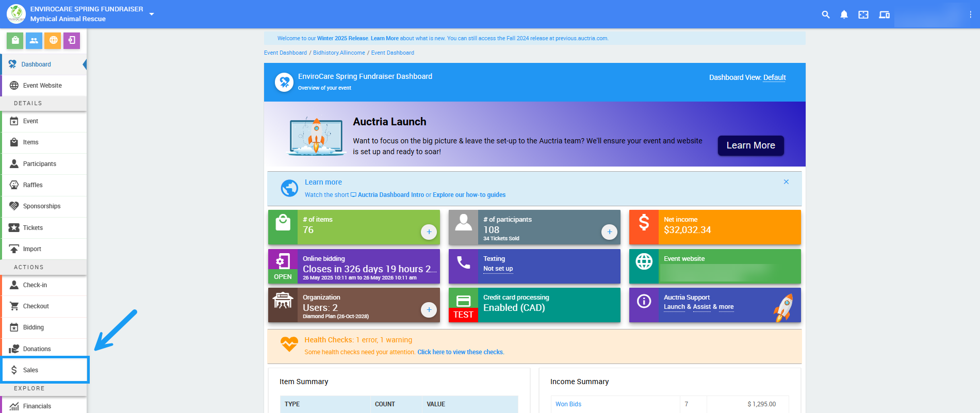This screenshot has width=980, height=413.
Task: Click the orange globe shortcut icon
Action: [x=53, y=40]
